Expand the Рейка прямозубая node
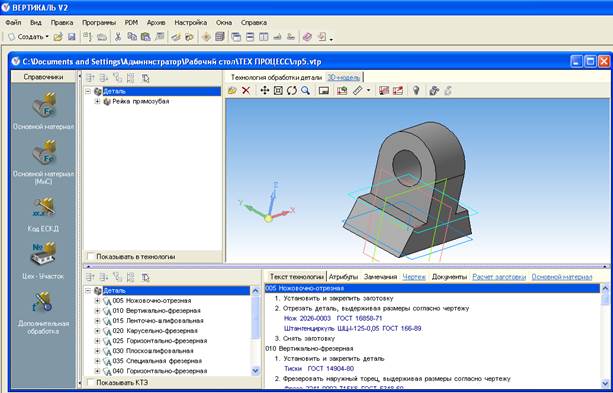This screenshot has height=393, width=613. pyautogui.click(x=97, y=102)
